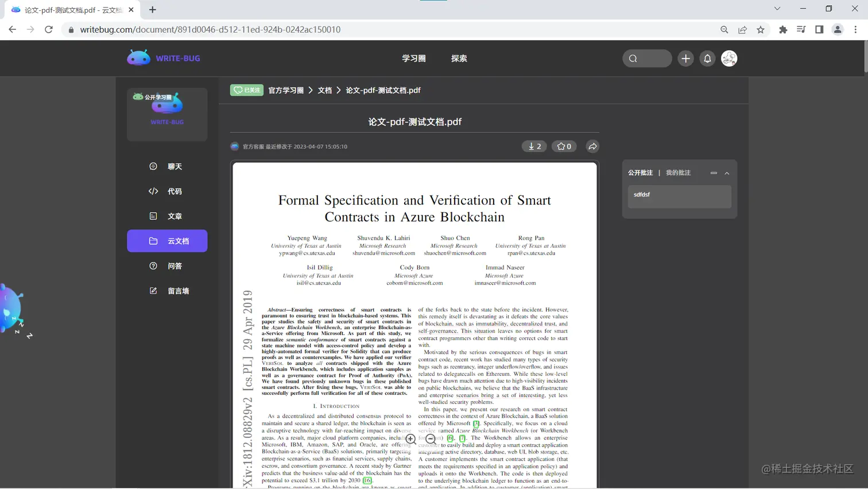This screenshot has width=868, height=489.
Task: Open the user avatar menu
Action: (729, 59)
